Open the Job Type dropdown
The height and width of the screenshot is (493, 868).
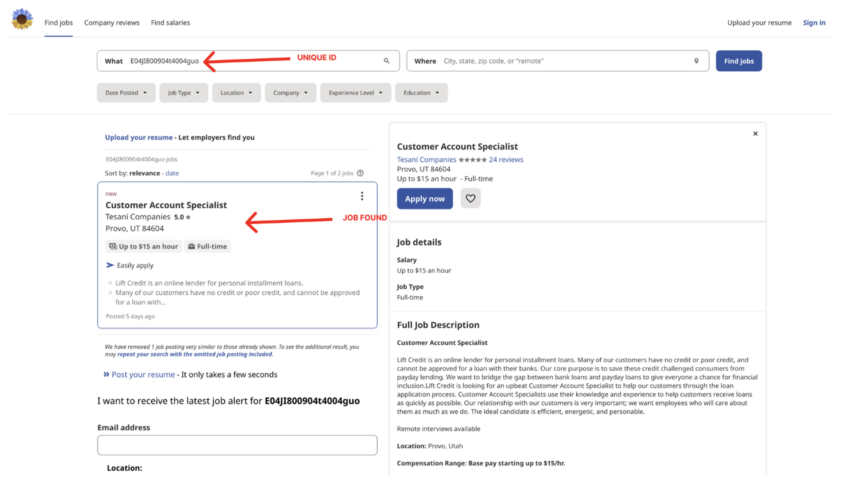coord(183,93)
